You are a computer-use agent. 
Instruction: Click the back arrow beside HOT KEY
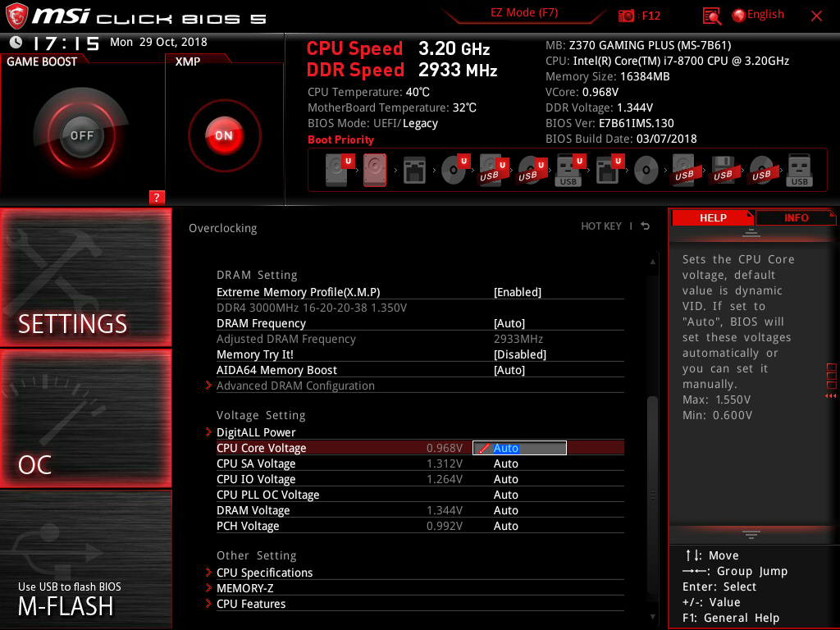646,226
